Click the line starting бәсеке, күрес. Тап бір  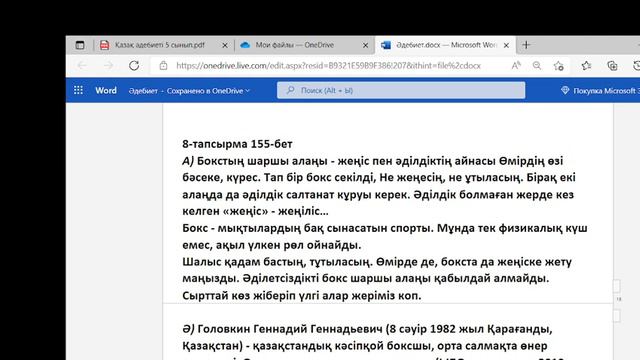point(379,178)
